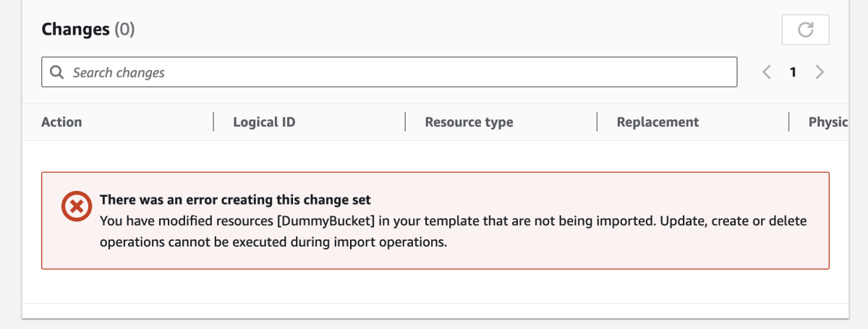Click the error message mentioning DummyBucket
Image resolution: width=868 pixels, height=329 pixels.
[x=453, y=231]
